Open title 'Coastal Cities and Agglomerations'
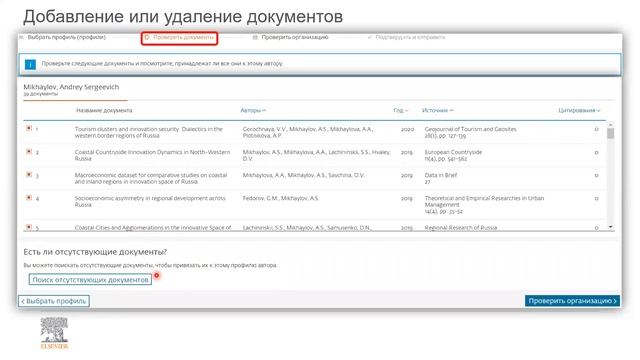 (x=153, y=227)
